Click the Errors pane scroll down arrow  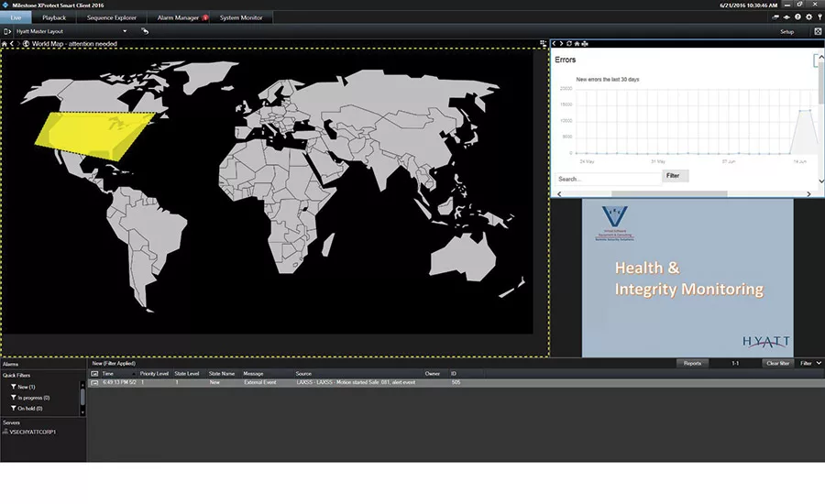pos(820,181)
